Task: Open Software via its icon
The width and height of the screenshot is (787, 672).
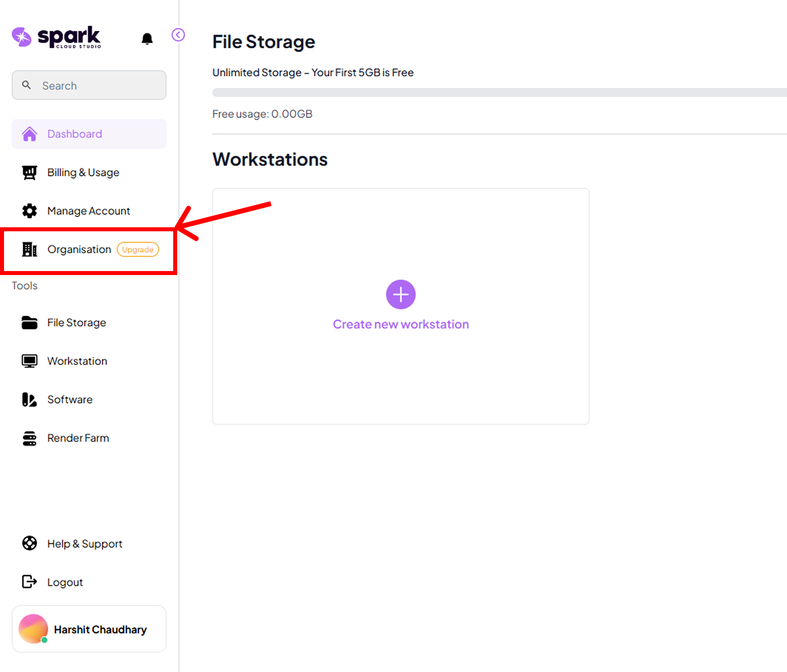Action: [x=29, y=399]
